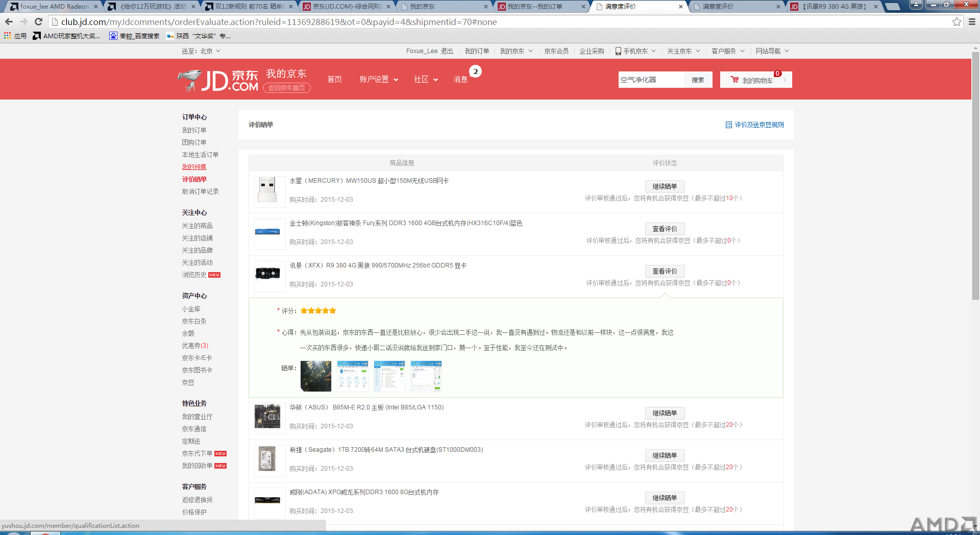The width and height of the screenshot is (980, 535).
Task: Bookmark this page with the star icon
Action: click(957, 21)
